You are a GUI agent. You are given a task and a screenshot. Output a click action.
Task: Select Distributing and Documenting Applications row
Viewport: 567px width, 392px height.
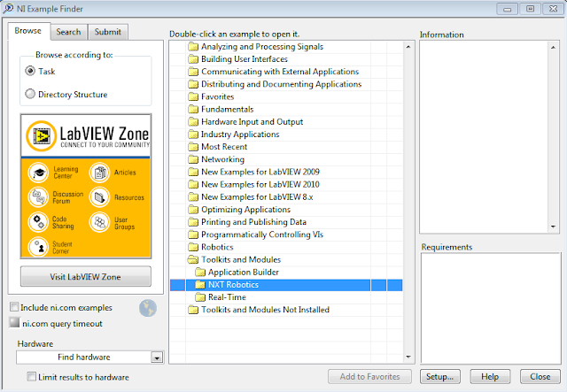coord(286,84)
